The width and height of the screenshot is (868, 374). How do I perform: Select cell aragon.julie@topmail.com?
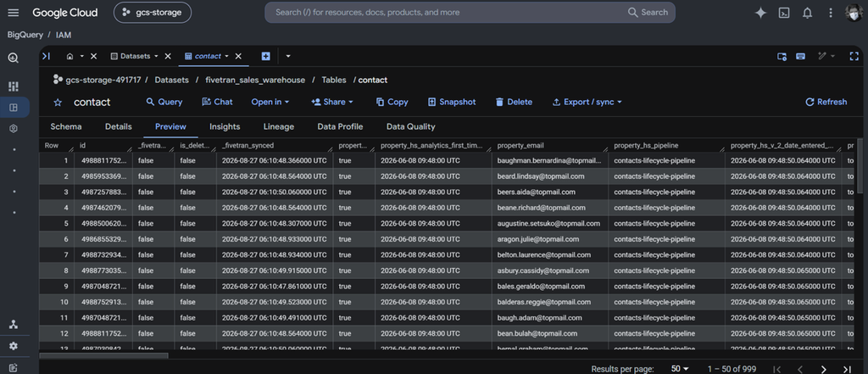click(x=549, y=239)
